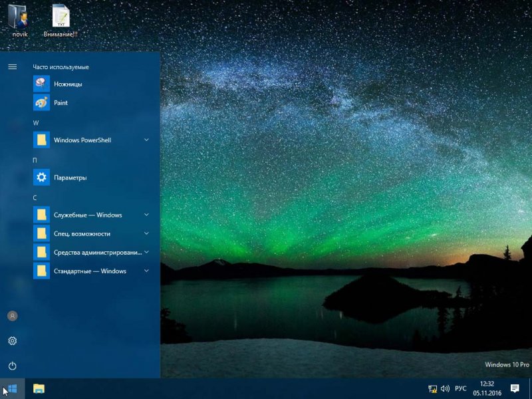Screen dimensions: 532x399
Task: Expand Стандартные — Windows chevron
Action: coord(146,271)
